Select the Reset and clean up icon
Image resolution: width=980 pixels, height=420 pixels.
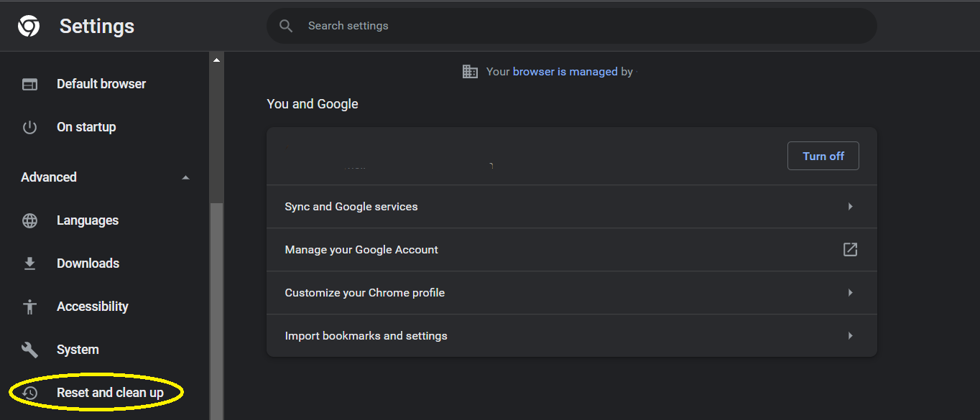(29, 393)
